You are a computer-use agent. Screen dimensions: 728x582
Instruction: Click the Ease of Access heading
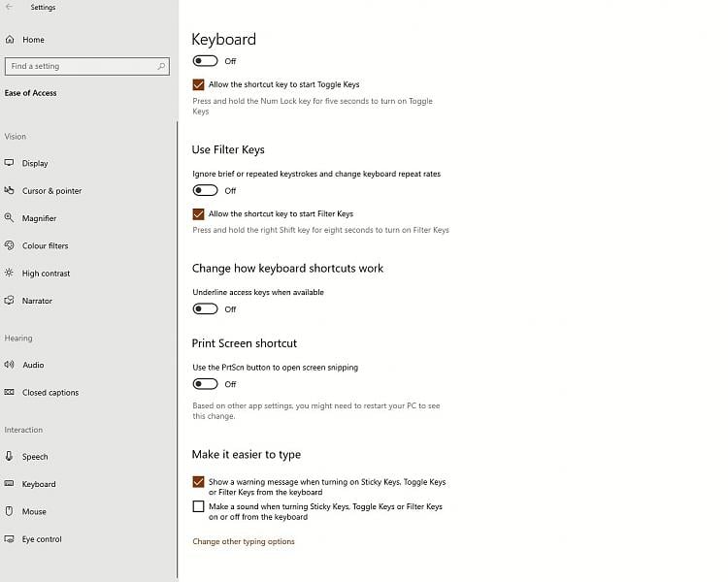[31, 93]
